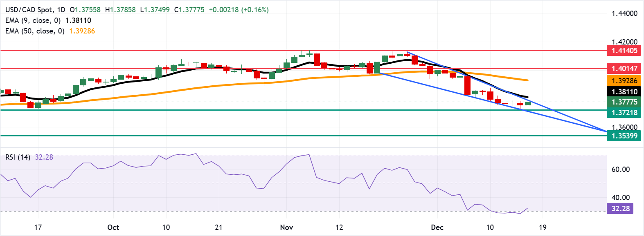Click the red 1.41405 resistance price label
Viewport: 644px width, 236px height.
tap(624, 51)
